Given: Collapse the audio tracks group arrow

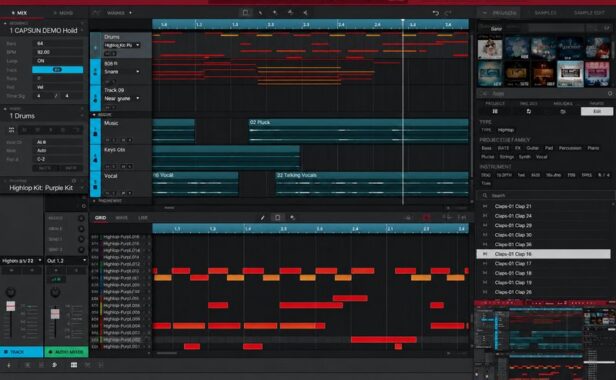Looking at the screenshot, I should [x=94, y=115].
